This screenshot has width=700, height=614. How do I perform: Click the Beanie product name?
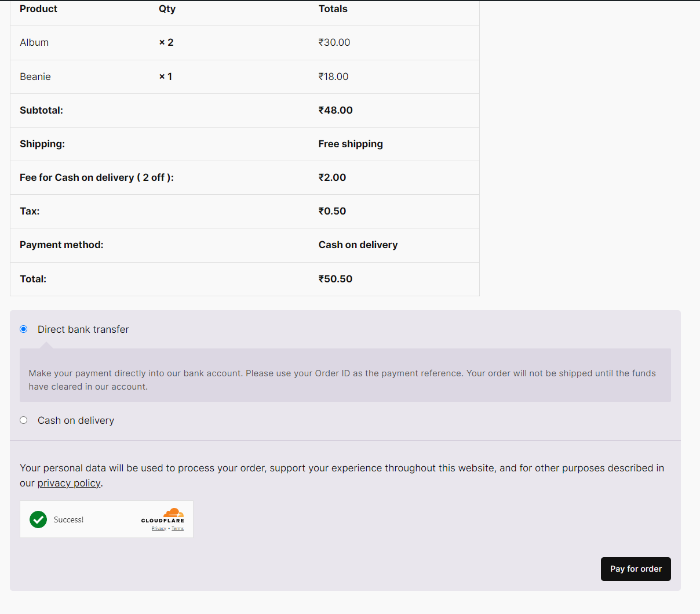tap(35, 77)
